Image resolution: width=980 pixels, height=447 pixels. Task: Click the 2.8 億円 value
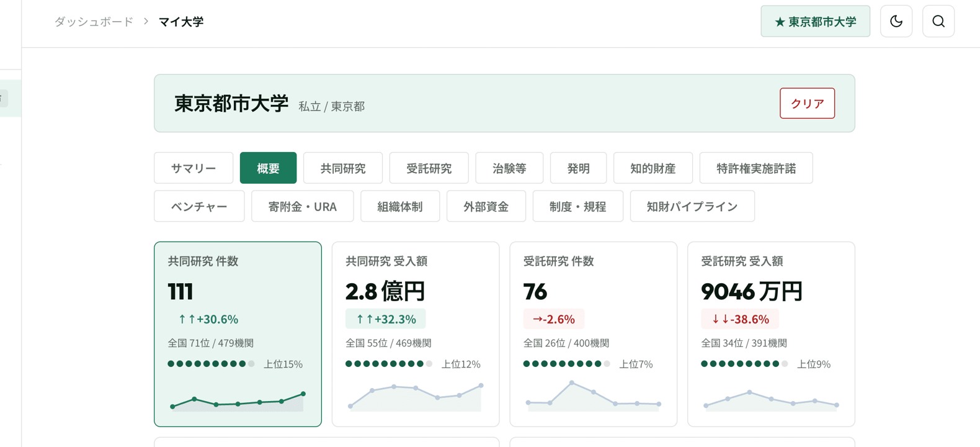386,291
